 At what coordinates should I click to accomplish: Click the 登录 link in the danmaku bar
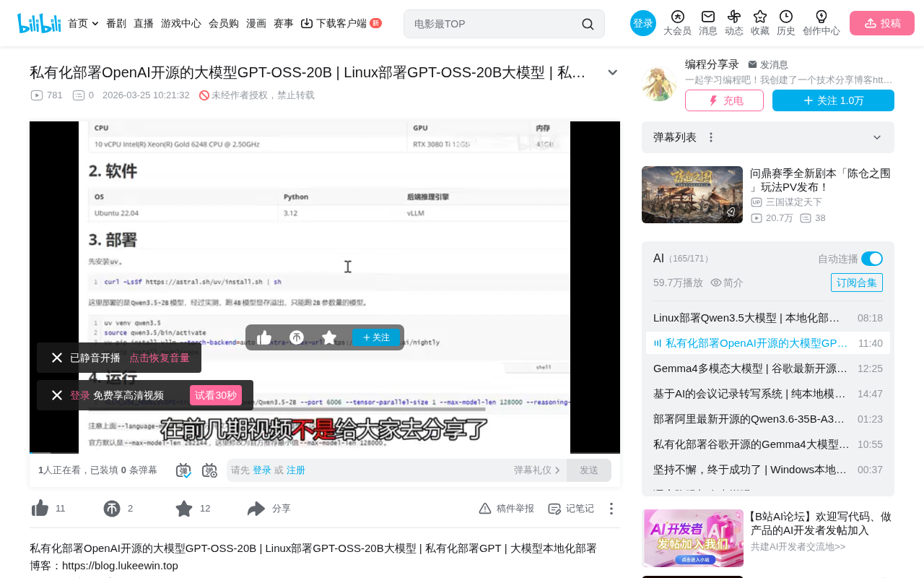click(x=262, y=470)
